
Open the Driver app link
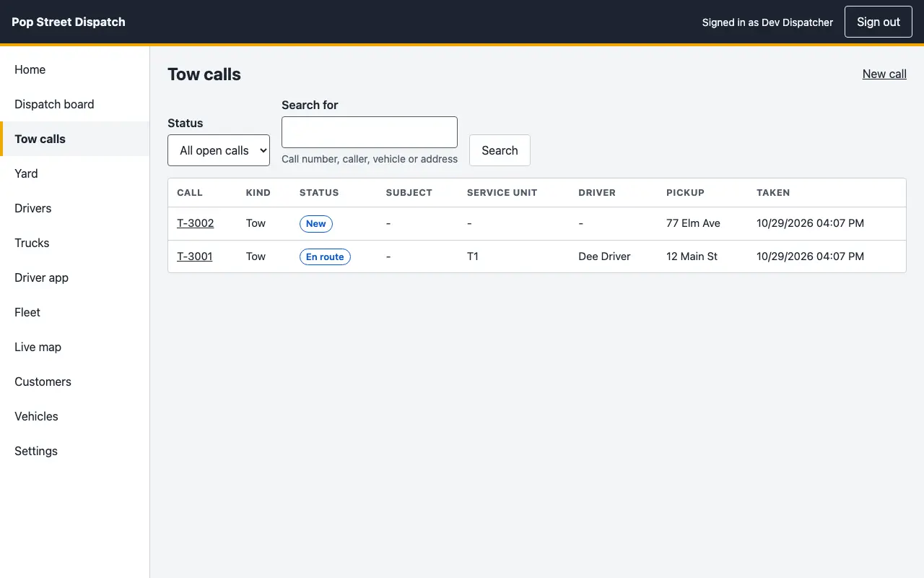click(75, 277)
